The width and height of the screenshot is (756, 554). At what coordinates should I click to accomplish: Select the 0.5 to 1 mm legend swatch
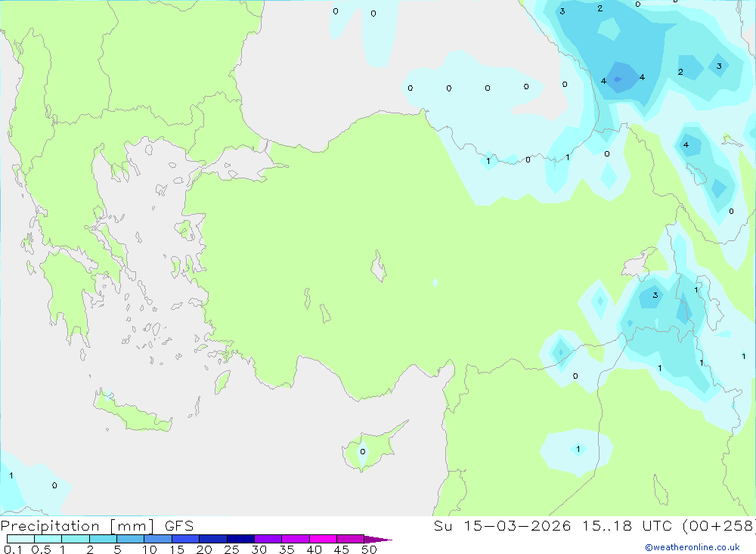tap(48, 539)
